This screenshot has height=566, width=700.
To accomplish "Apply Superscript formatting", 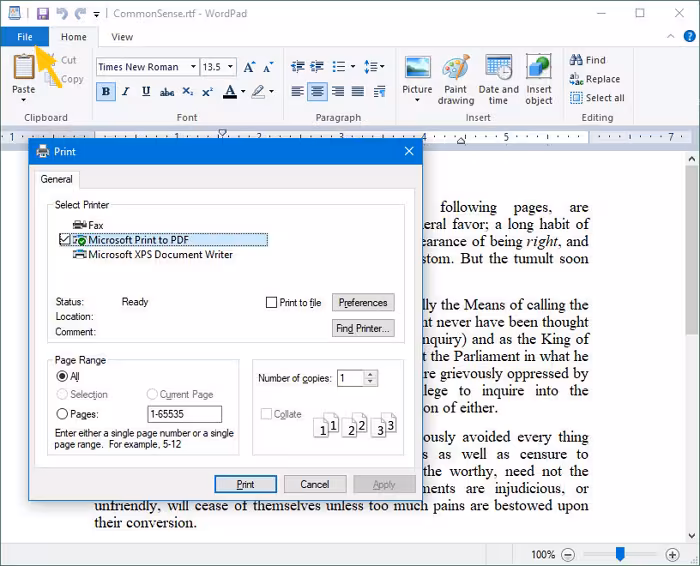I will 207,92.
